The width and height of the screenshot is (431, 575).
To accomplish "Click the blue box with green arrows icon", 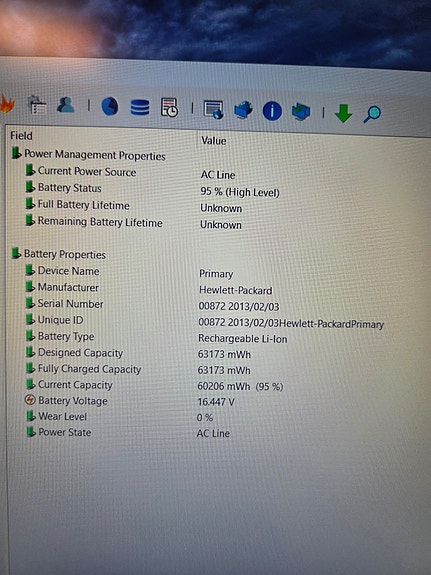I will (x=301, y=112).
